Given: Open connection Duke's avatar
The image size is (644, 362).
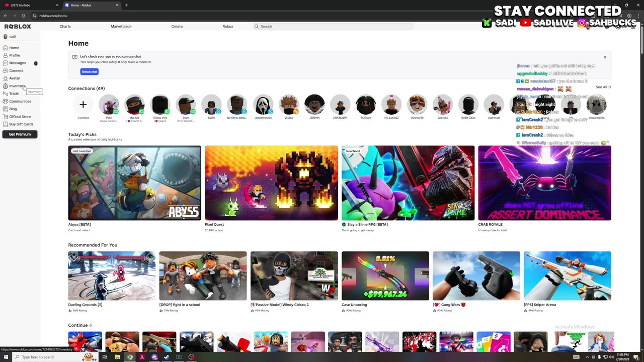Looking at the screenshot, I should [x=211, y=105].
